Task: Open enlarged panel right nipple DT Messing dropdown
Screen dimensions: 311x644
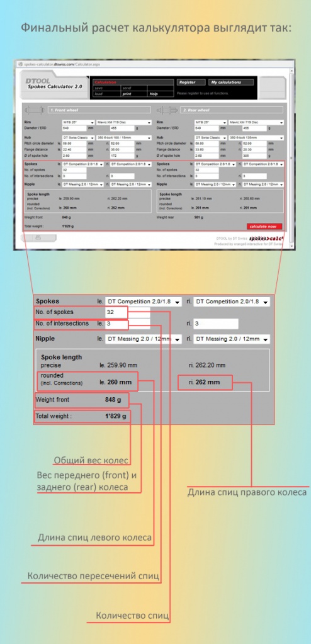Action: tap(232, 339)
